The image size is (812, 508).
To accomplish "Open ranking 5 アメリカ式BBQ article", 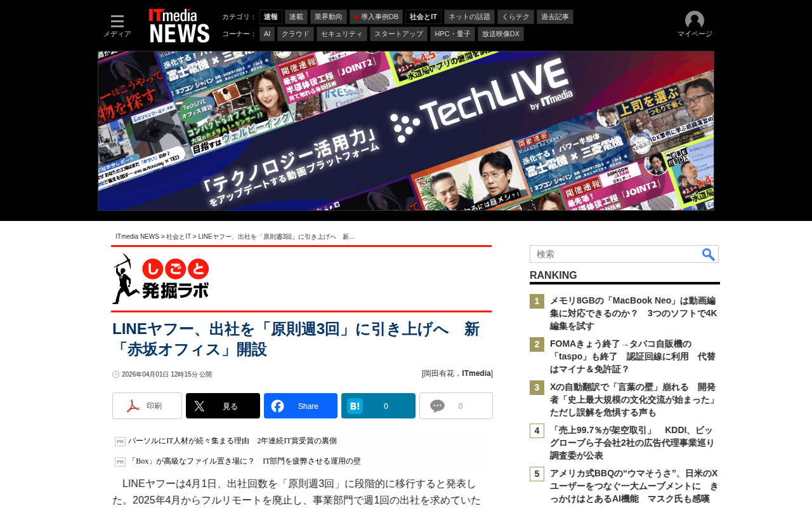I will [x=634, y=486].
